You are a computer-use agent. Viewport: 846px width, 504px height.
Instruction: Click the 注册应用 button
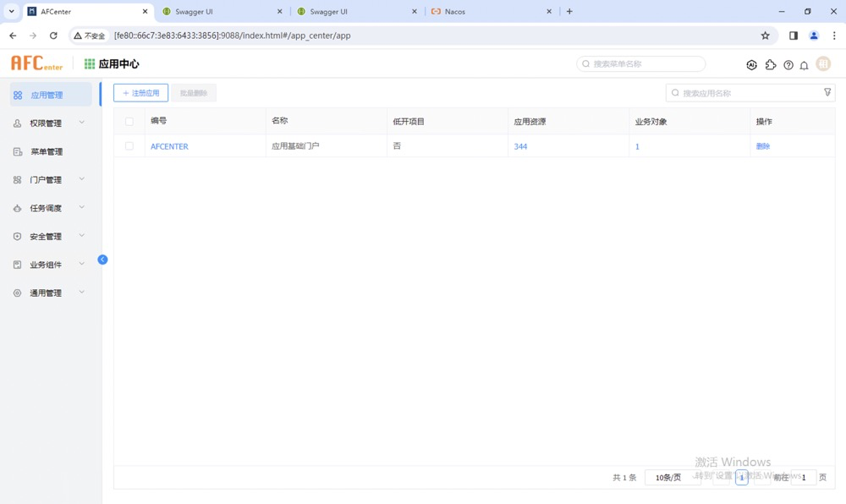140,93
